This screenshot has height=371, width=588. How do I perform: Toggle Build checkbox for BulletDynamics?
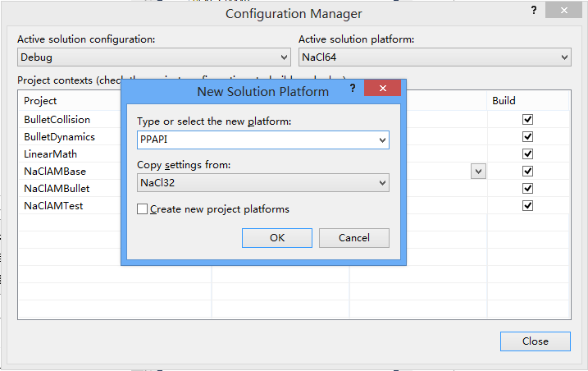click(528, 136)
